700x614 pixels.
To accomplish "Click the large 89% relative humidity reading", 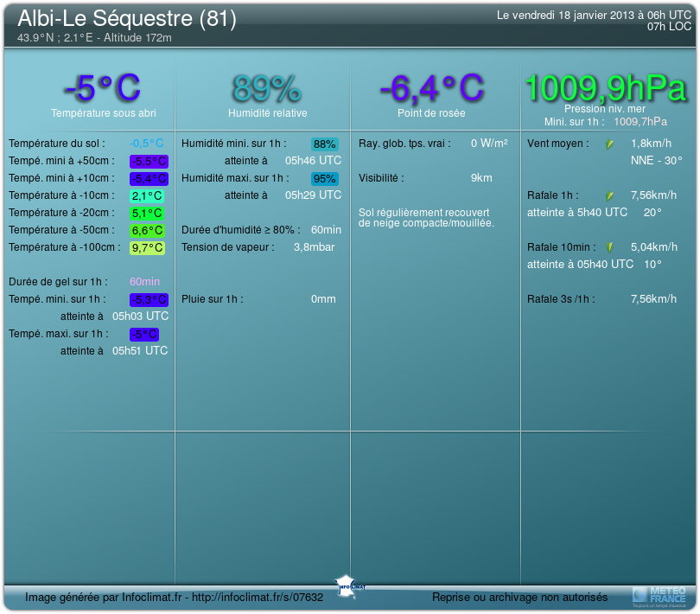I will [266, 88].
